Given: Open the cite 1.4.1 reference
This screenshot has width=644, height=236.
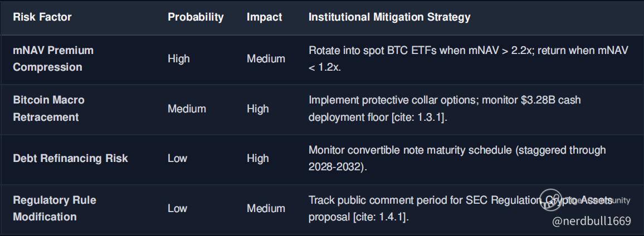Looking at the screenshot, I should [380, 217].
